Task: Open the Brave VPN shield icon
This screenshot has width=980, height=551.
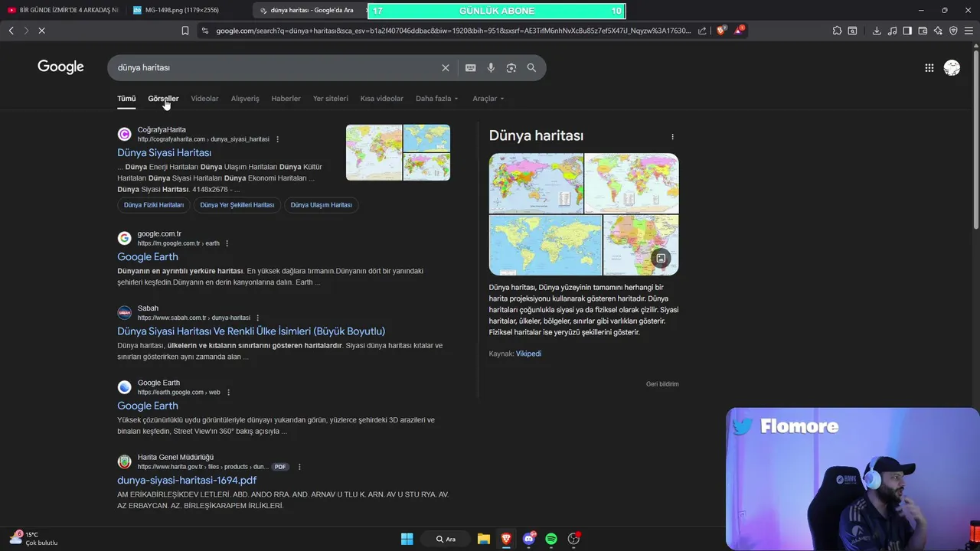Action: [953, 31]
